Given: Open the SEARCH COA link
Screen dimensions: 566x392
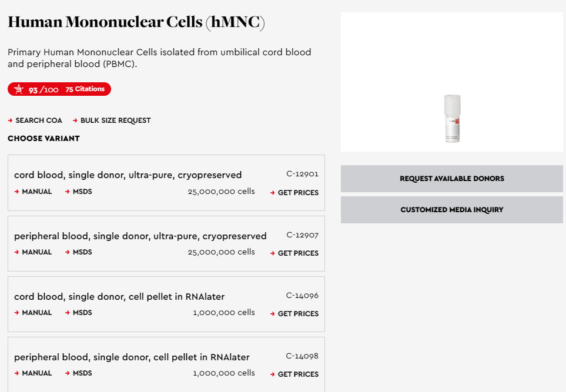Looking at the screenshot, I should 35,120.
